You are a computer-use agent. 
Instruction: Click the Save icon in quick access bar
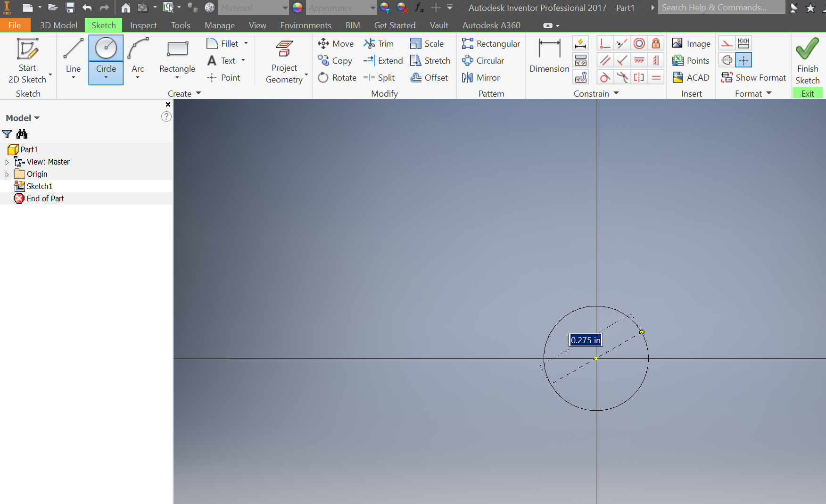tap(70, 8)
